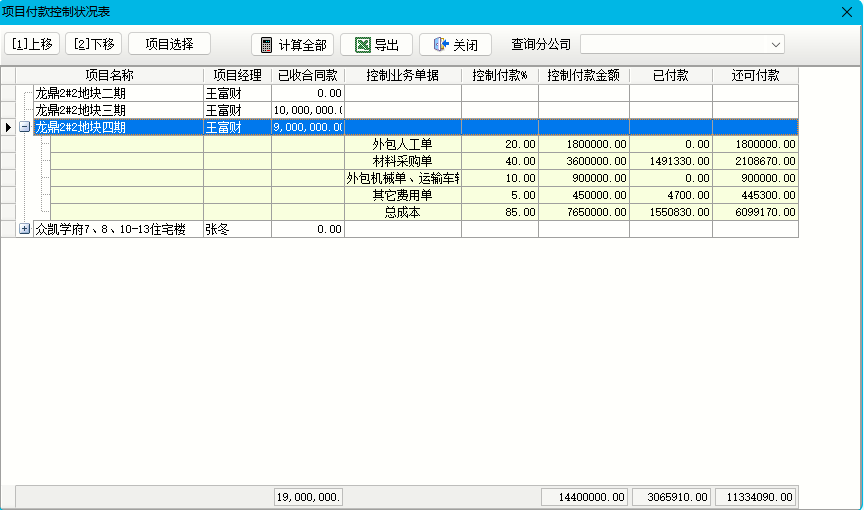Screen dimensions: 864x510
Task: Click the 总成本 total cost cell
Action: pyautogui.click(x=402, y=212)
